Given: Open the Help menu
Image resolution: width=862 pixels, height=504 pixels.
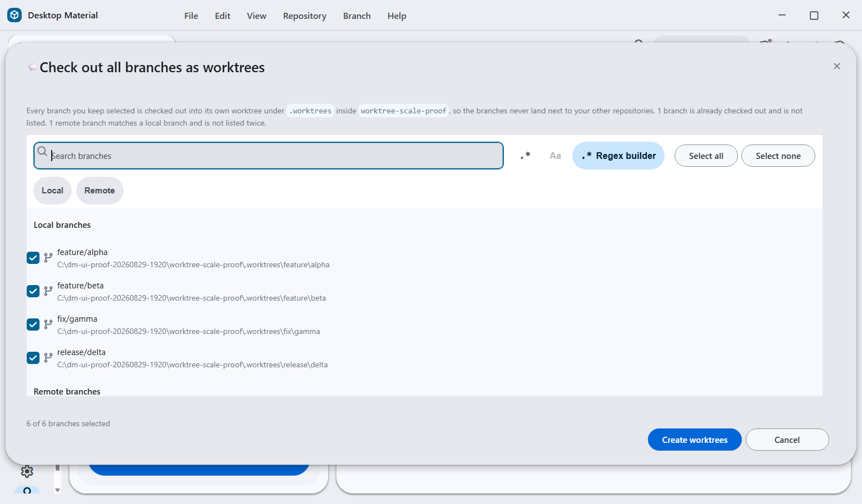Looking at the screenshot, I should (x=397, y=16).
